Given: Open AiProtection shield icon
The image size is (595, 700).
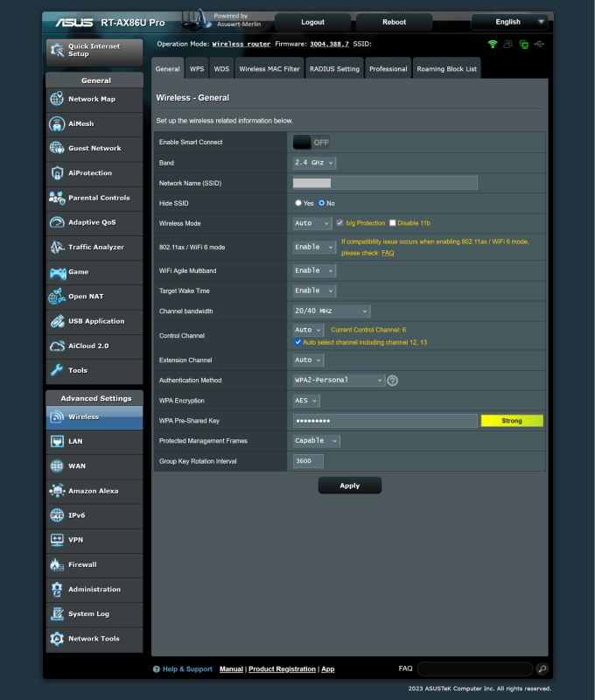Looking at the screenshot, I should 57,172.
